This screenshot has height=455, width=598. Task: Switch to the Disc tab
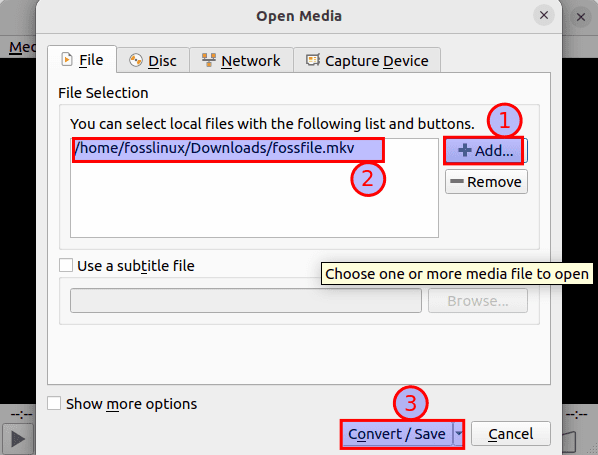pos(153,60)
